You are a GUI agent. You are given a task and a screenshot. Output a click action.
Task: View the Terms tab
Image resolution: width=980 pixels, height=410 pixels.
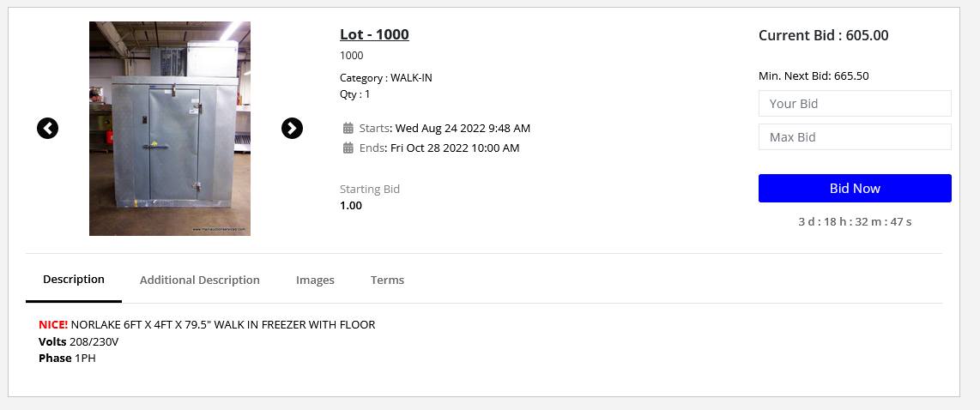click(388, 280)
